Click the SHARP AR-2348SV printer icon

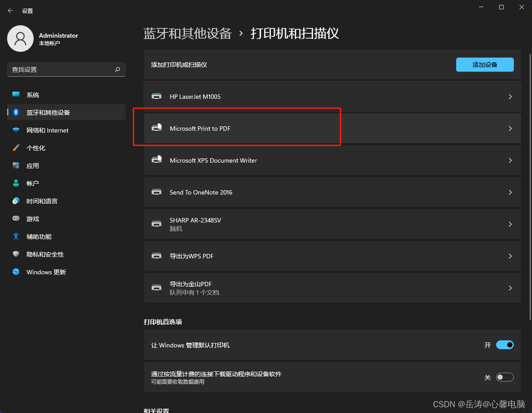156,224
